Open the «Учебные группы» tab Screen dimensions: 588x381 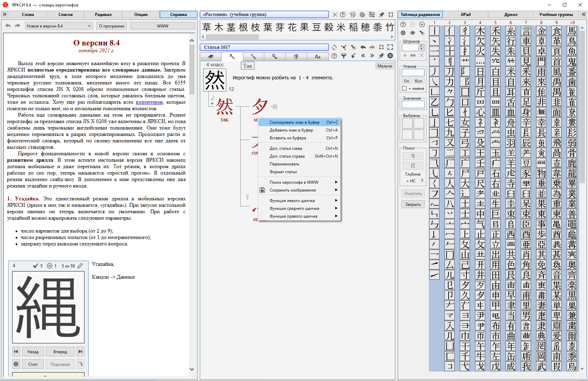coord(556,15)
